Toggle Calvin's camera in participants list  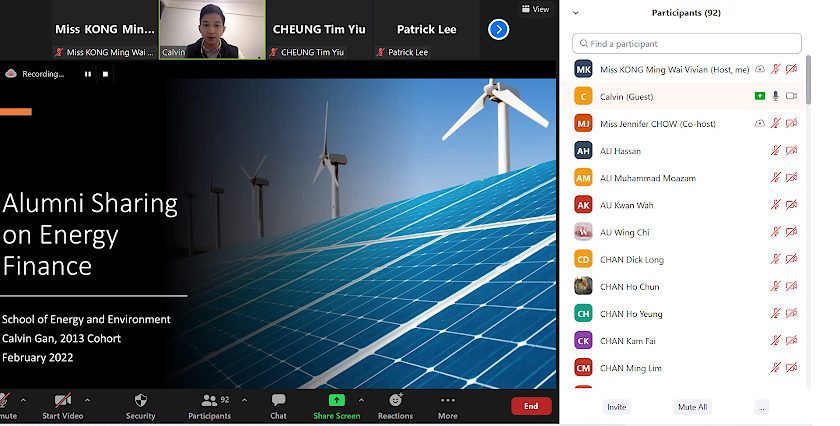pyautogui.click(x=791, y=96)
